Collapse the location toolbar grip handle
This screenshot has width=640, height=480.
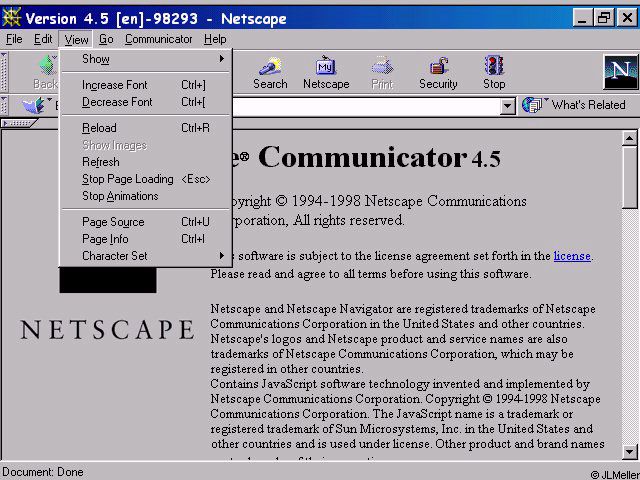[4, 106]
